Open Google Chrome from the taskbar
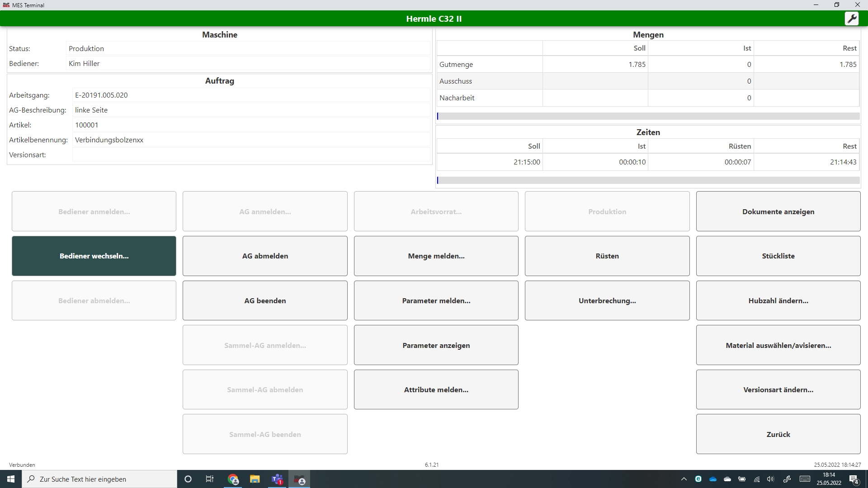Image resolution: width=868 pixels, height=488 pixels. tap(233, 479)
